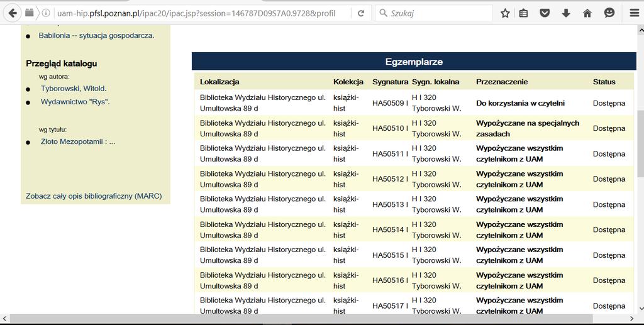The width and height of the screenshot is (644, 325).
Task: Click the folder icon beside the back button
Action: tap(29, 13)
